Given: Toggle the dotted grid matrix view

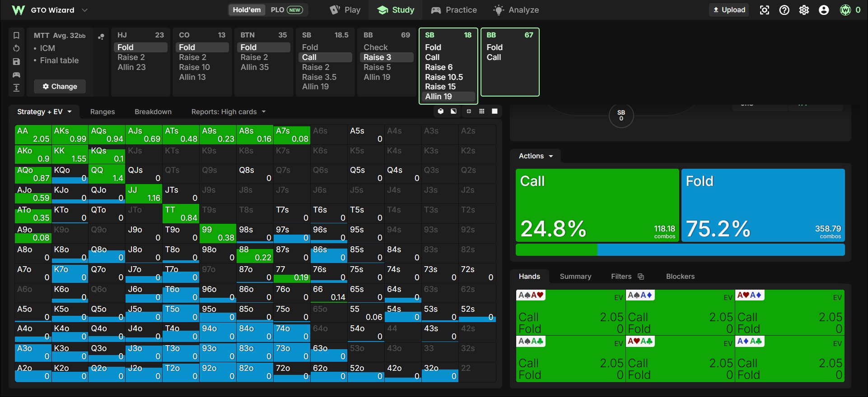Looking at the screenshot, I should click(482, 111).
